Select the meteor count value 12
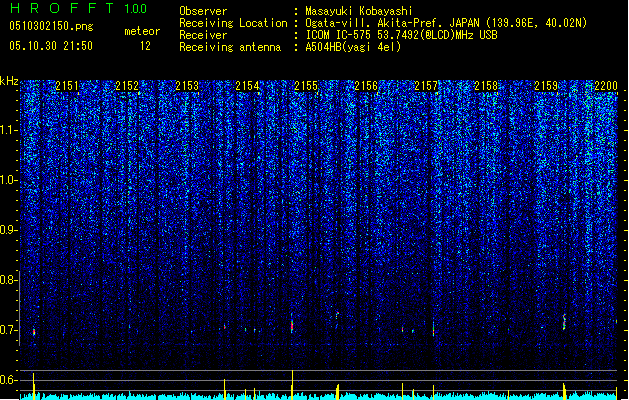This screenshot has height=400, width=629. click(145, 46)
